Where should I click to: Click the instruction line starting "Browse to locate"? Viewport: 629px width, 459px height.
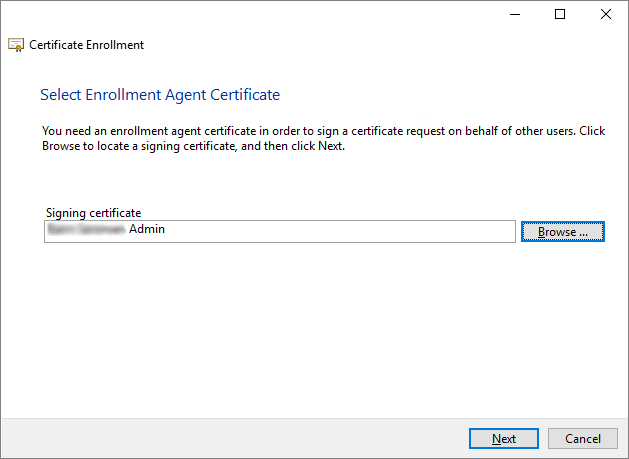point(193,146)
